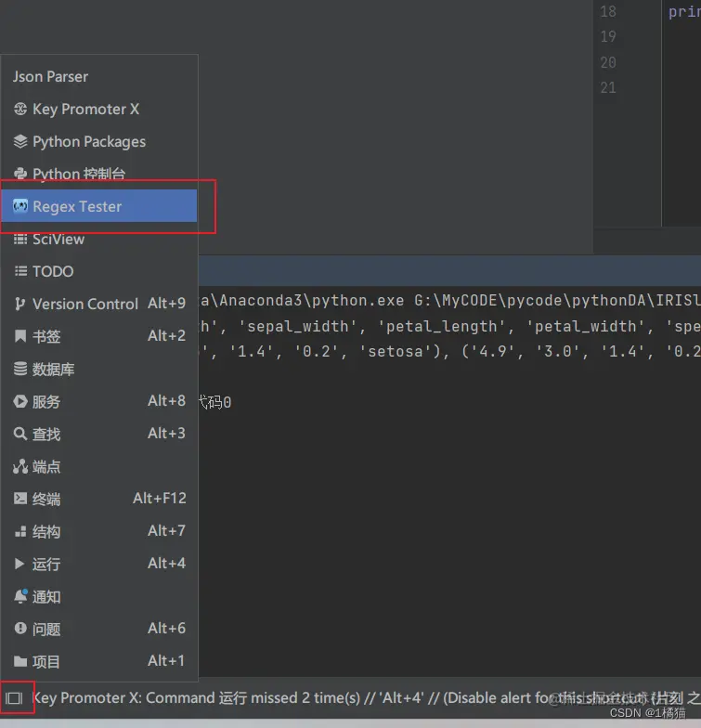Click the 端点 endpoints icon
This screenshot has width=701, height=728.
20,466
